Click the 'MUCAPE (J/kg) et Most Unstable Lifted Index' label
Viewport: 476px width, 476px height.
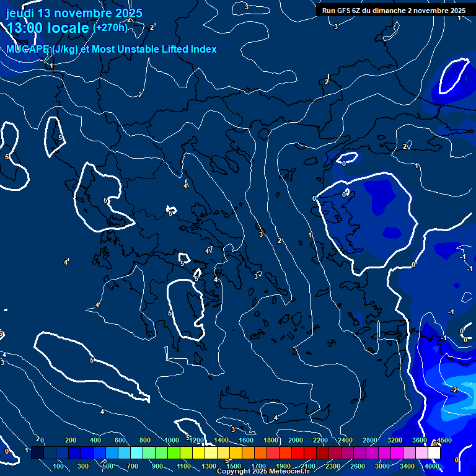(x=112, y=49)
